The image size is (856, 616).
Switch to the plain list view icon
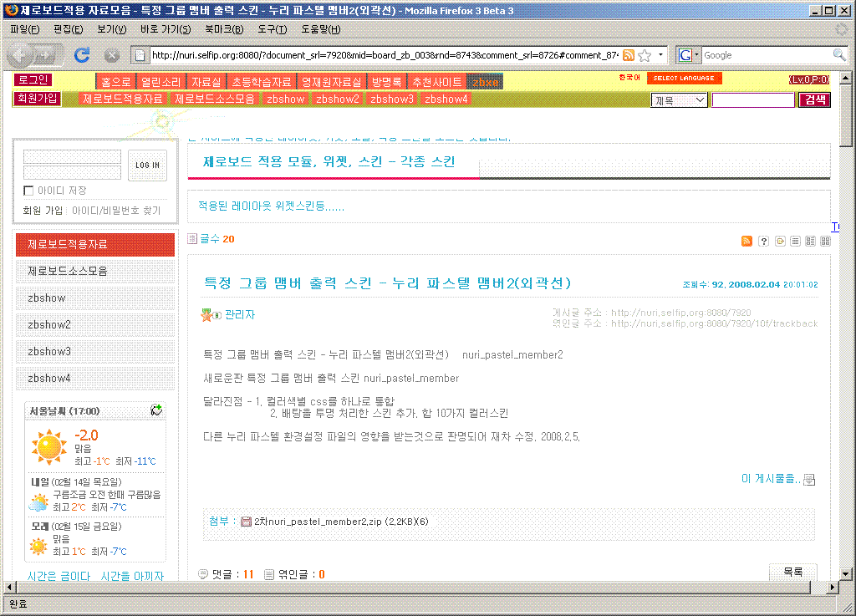pos(796,242)
